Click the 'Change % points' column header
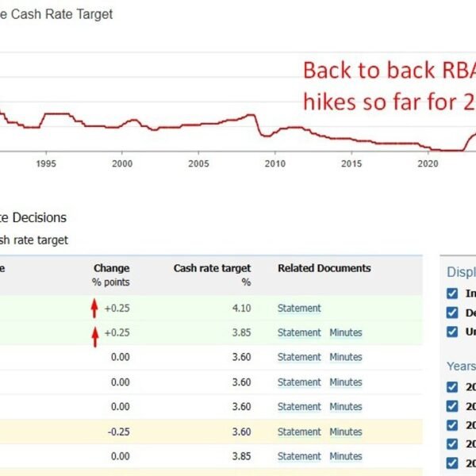Screen dimensions: 476x476 tap(111, 275)
